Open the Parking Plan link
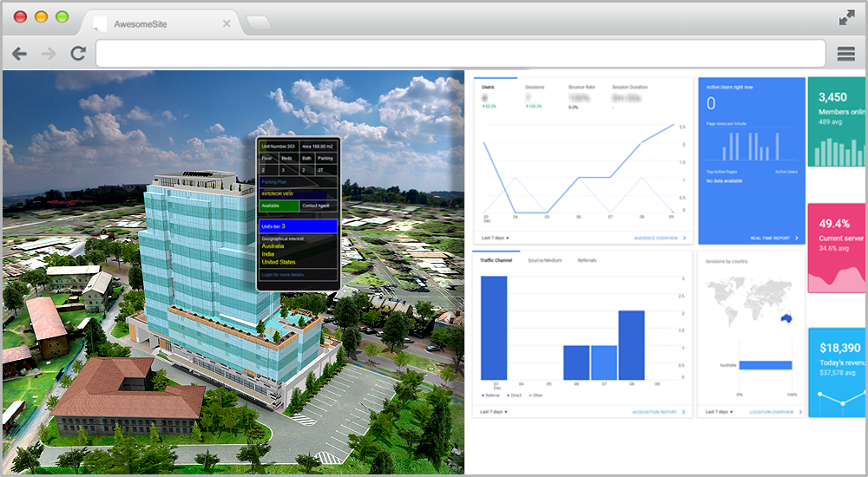 click(275, 182)
